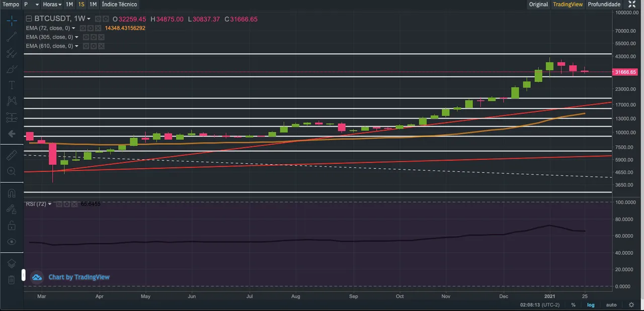Open the BTCUSDT, 1W dropdown arrow
This screenshot has height=311, width=644.
click(x=89, y=19)
